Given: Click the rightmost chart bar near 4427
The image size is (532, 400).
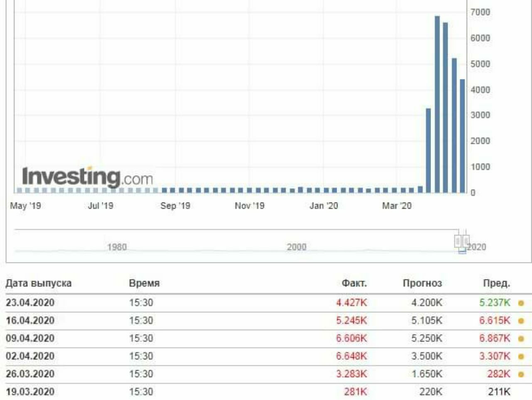Looking at the screenshot, I should point(463,136).
